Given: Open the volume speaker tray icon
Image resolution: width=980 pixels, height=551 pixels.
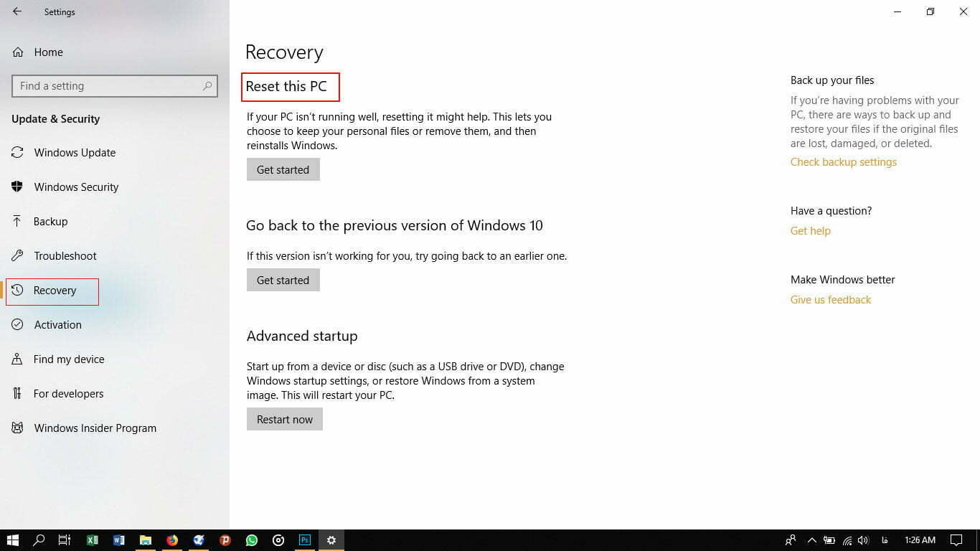Looking at the screenshot, I should pos(864,540).
